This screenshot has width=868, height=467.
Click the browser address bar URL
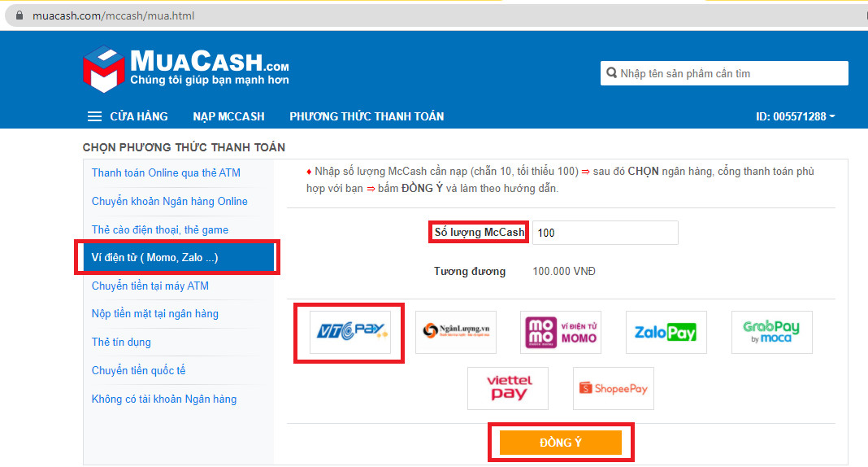[x=114, y=15]
